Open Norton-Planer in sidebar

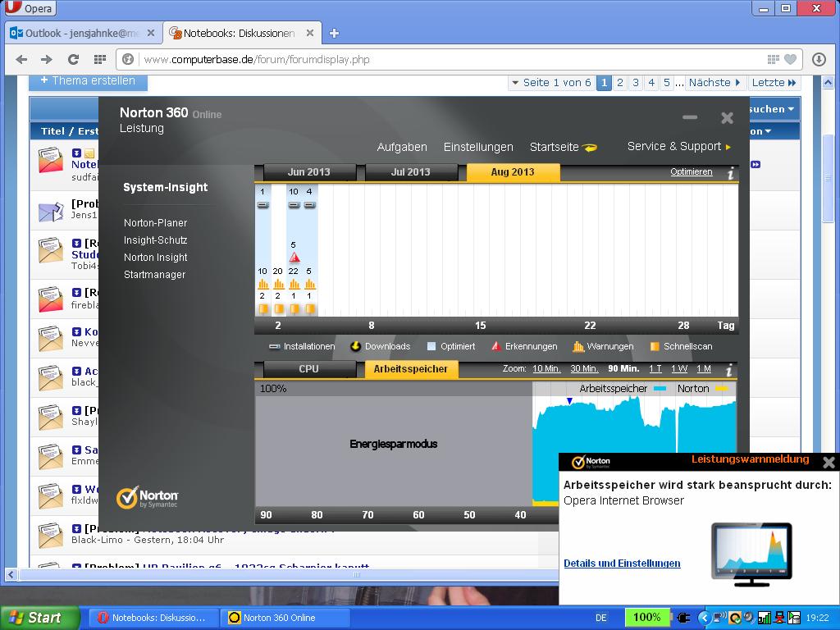[x=155, y=223]
